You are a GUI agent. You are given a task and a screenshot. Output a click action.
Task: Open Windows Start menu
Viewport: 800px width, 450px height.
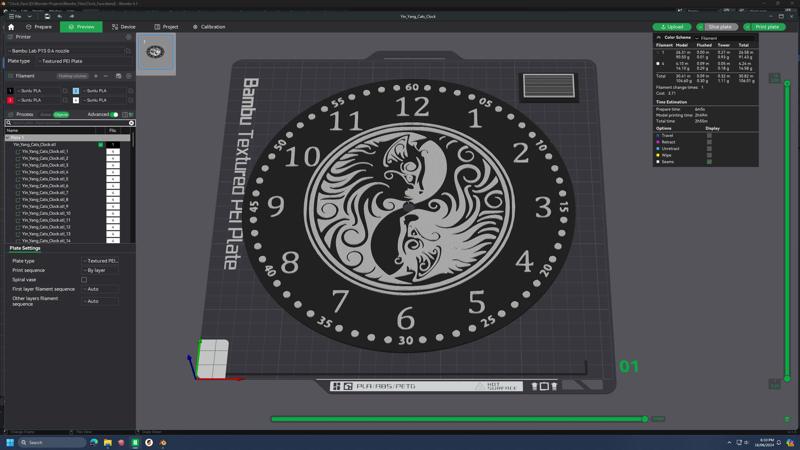coord(10,442)
